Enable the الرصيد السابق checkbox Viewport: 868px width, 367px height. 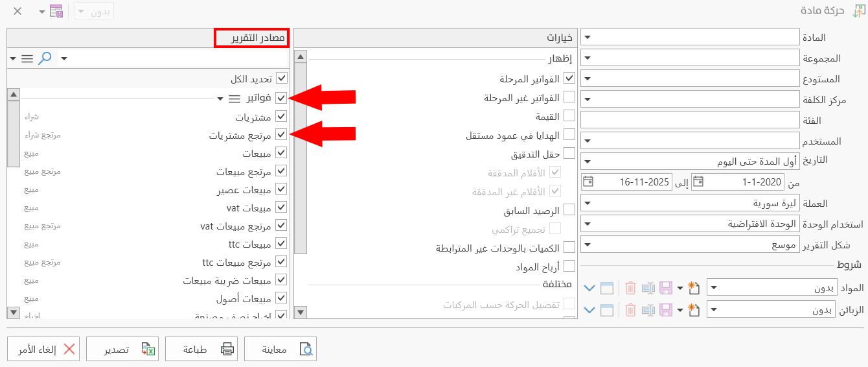pyautogui.click(x=569, y=210)
